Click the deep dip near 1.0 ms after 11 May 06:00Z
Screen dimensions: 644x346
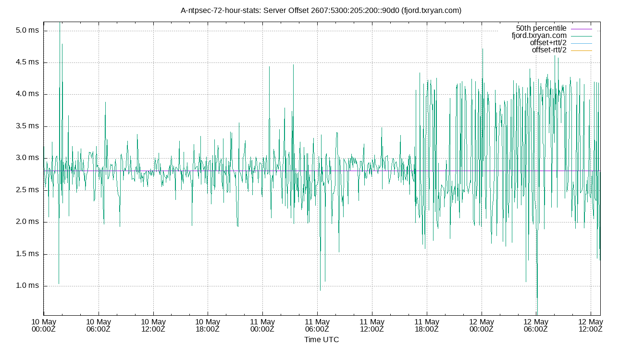[x=321, y=289]
